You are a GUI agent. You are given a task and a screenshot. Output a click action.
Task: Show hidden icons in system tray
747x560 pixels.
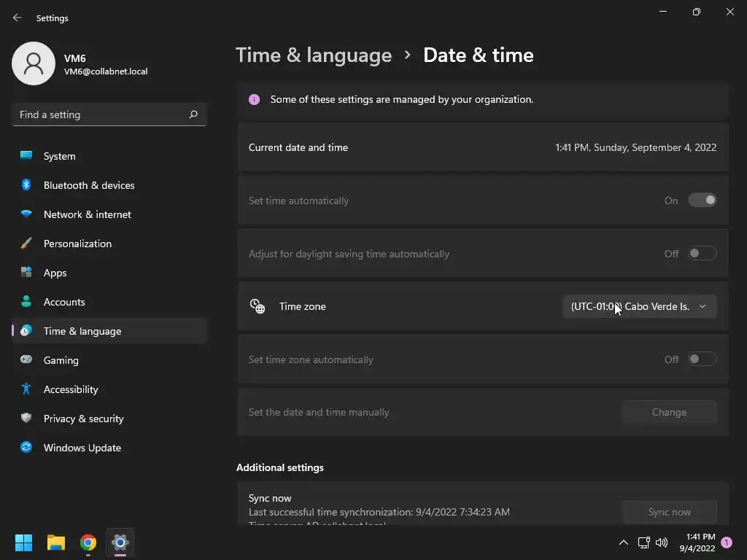(623, 542)
